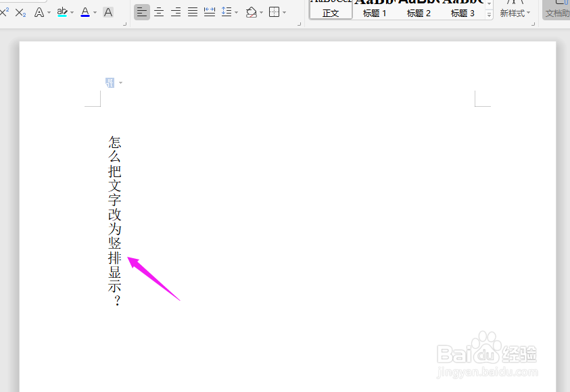Apply the 标题 3 heading style
This screenshot has width=570, height=392.
tap(462, 11)
